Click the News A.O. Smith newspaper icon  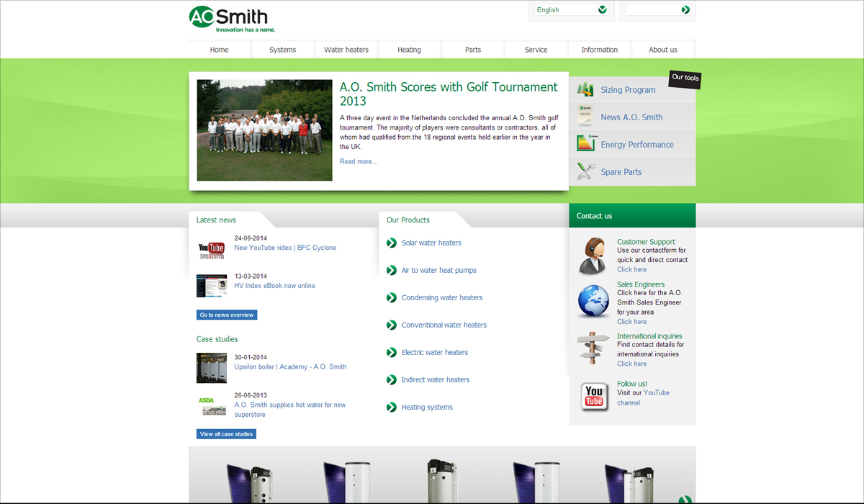pyautogui.click(x=585, y=117)
